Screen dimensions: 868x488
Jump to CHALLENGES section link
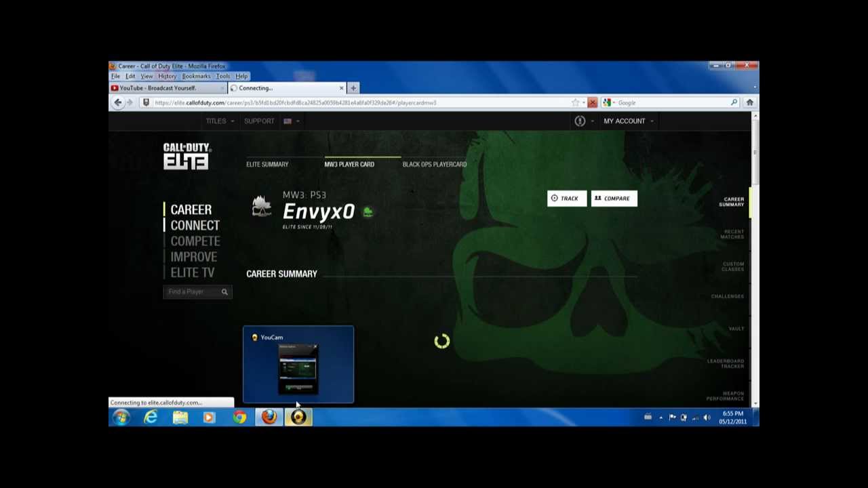(x=727, y=296)
